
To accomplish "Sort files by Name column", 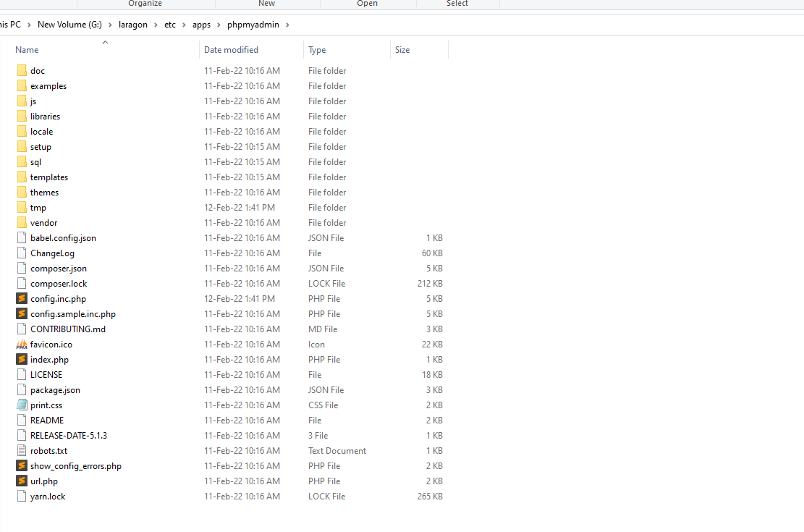I will tap(27, 50).
